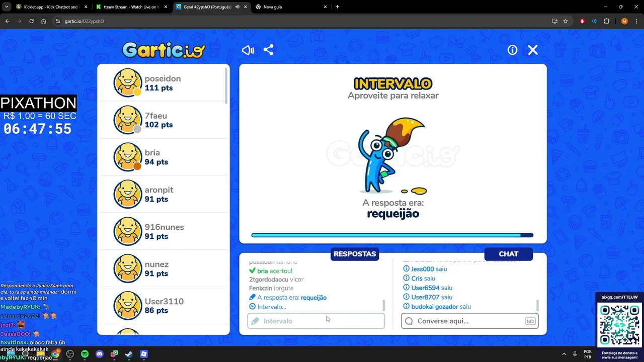Click the red extension icon in toolbar
644x362 pixels.
click(583, 21)
